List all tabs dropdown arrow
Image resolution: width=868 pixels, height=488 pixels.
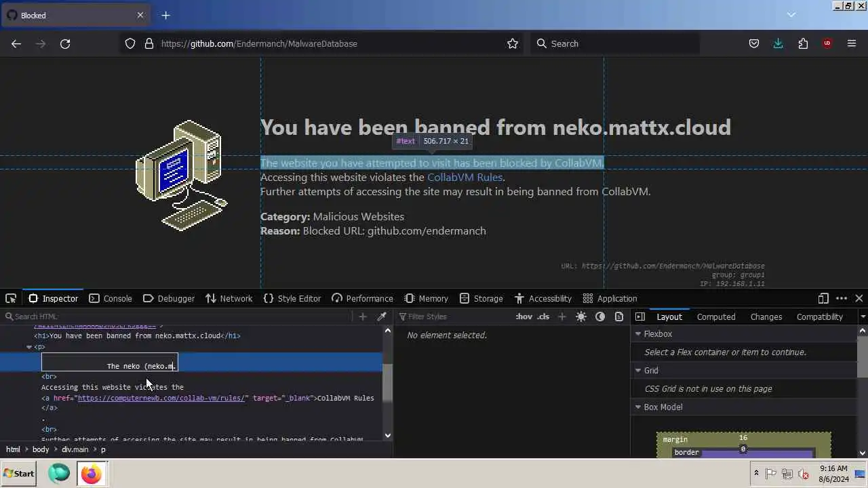(x=791, y=15)
